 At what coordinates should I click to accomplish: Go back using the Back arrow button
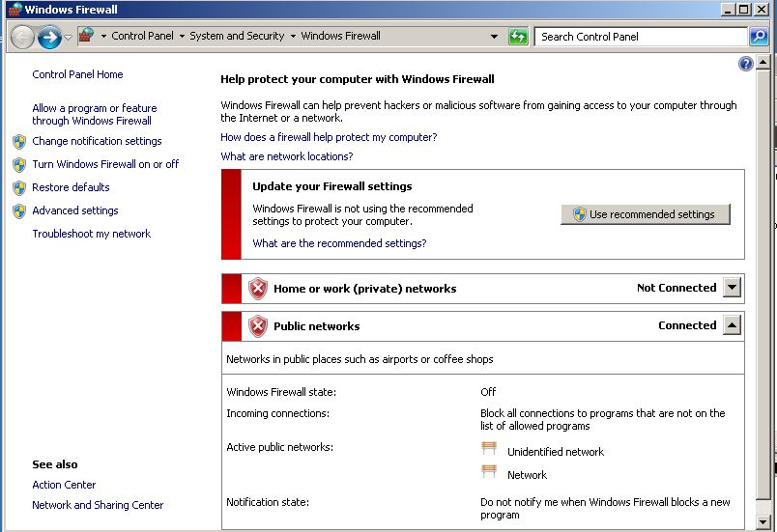pyautogui.click(x=22, y=37)
